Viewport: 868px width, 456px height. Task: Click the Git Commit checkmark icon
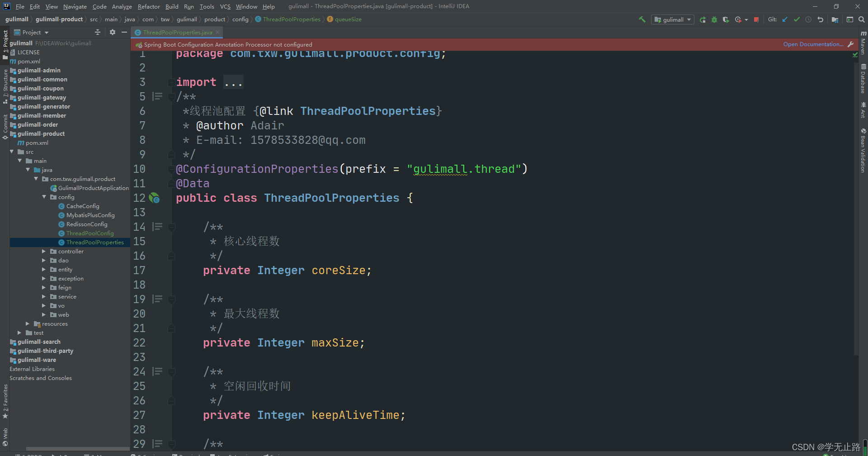[797, 19]
